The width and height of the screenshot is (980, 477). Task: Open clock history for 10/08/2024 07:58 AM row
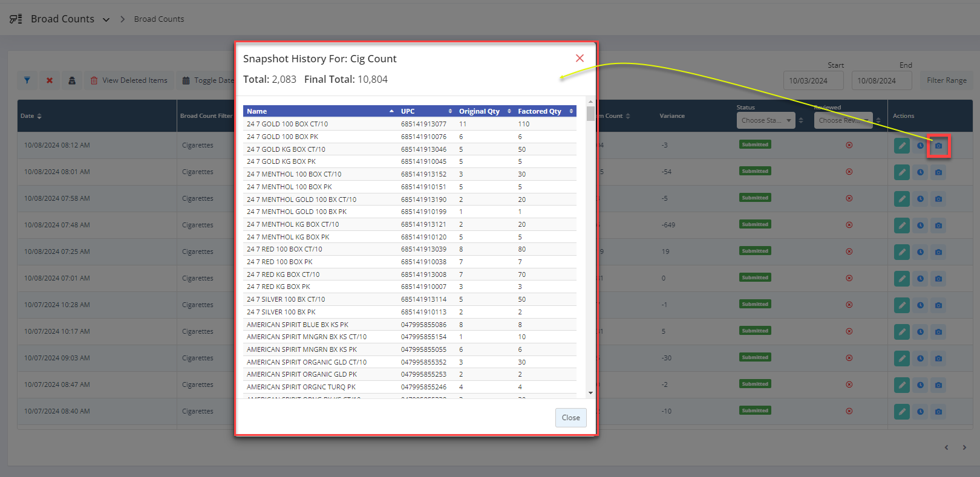(x=920, y=199)
